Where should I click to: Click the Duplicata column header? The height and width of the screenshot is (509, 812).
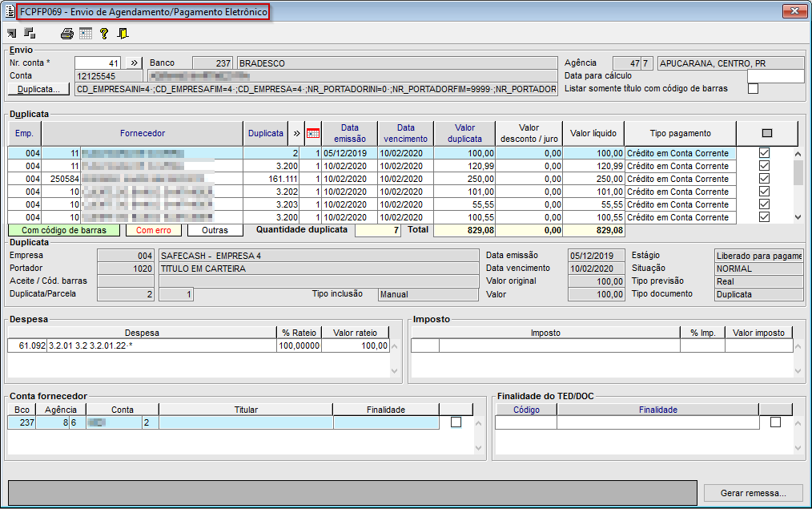[x=266, y=133]
